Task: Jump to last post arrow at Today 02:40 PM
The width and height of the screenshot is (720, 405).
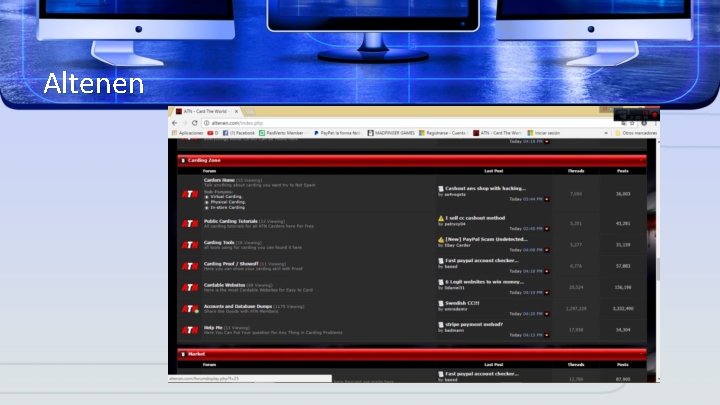Action: coord(546,229)
